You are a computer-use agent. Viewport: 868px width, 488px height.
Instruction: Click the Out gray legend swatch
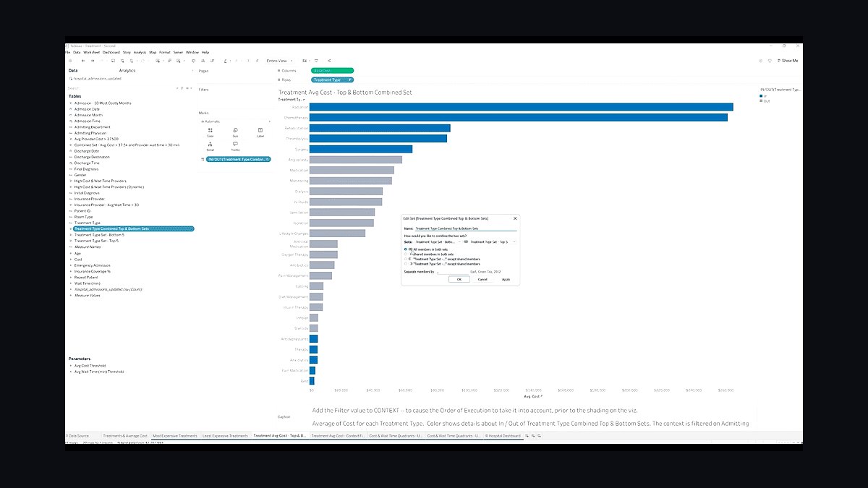click(x=762, y=100)
